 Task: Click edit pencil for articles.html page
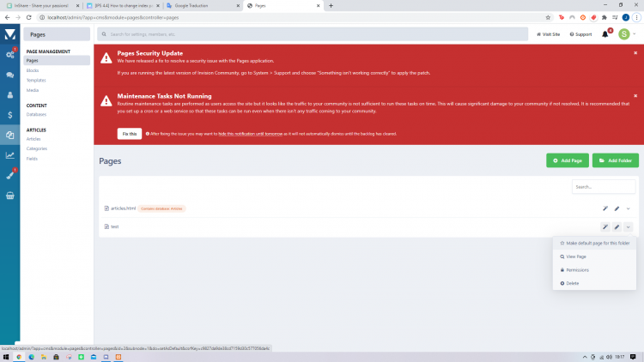point(617,208)
